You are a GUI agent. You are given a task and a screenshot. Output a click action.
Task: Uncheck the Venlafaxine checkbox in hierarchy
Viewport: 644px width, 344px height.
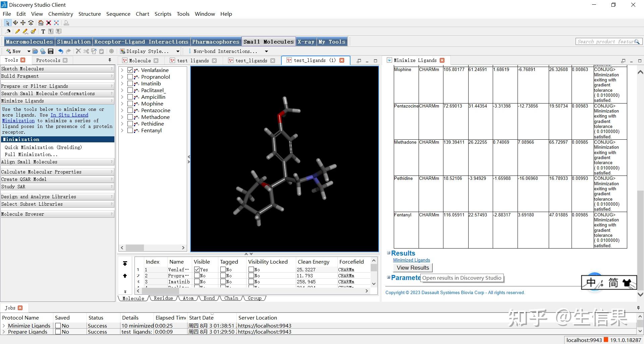tap(130, 70)
